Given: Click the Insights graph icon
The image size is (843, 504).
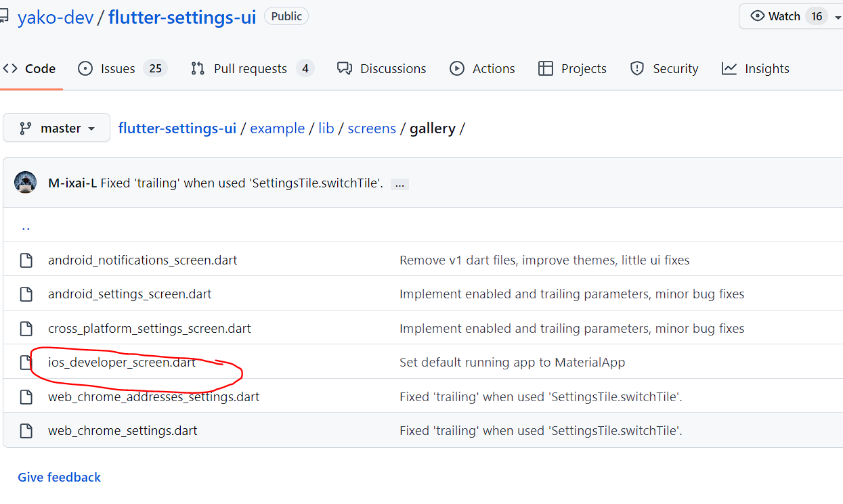Looking at the screenshot, I should 729,68.
